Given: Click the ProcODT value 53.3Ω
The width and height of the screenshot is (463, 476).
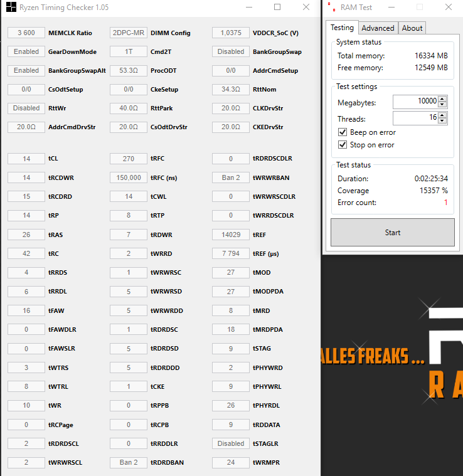Looking at the screenshot, I should [129, 70].
